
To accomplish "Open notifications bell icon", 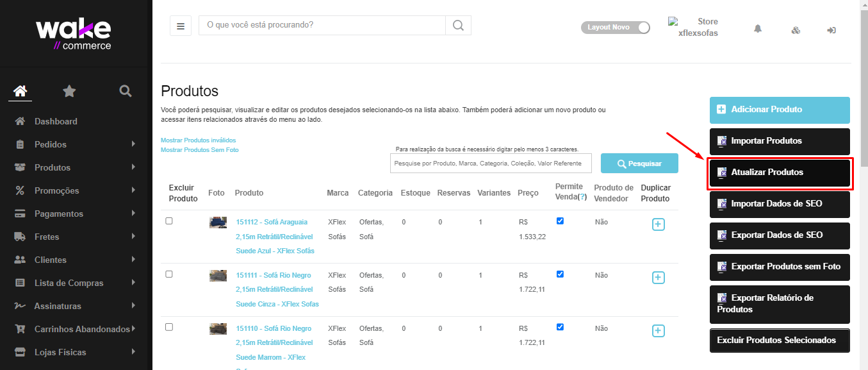I will tap(758, 29).
